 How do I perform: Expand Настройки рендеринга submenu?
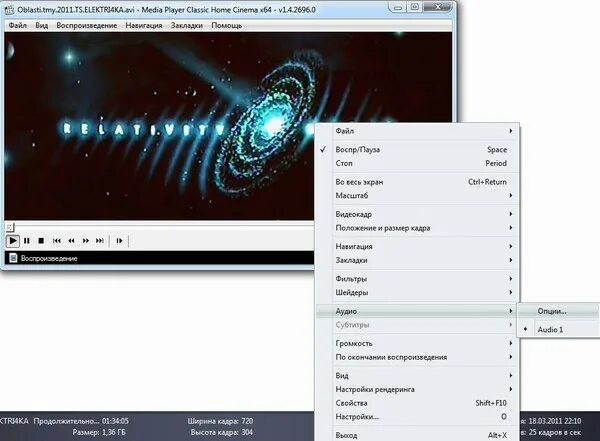click(417, 390)
